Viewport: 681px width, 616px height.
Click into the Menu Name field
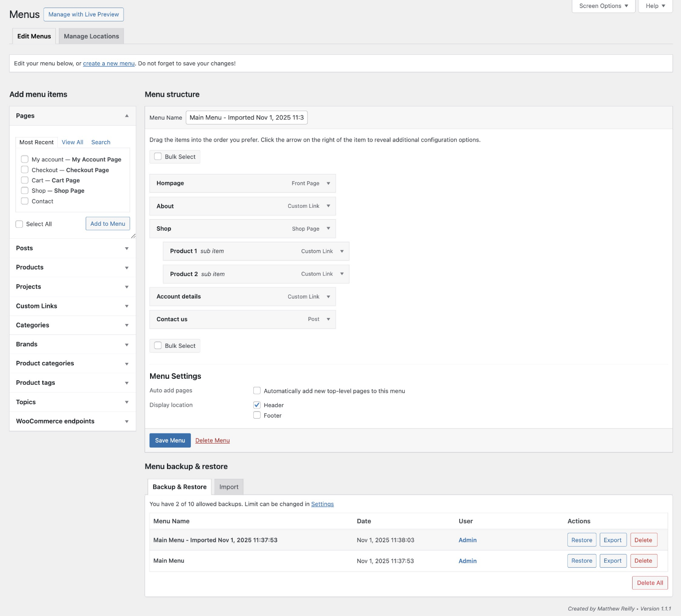(246, 118)
